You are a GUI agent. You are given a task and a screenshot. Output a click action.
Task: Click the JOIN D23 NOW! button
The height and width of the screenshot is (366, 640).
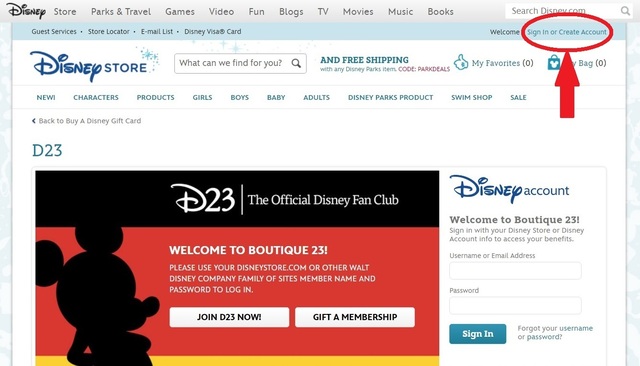(x=229, y=317)
